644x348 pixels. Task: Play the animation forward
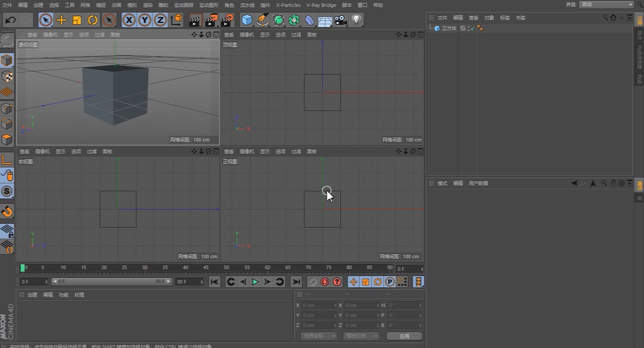pyautogui.click(x=255, y=282)
